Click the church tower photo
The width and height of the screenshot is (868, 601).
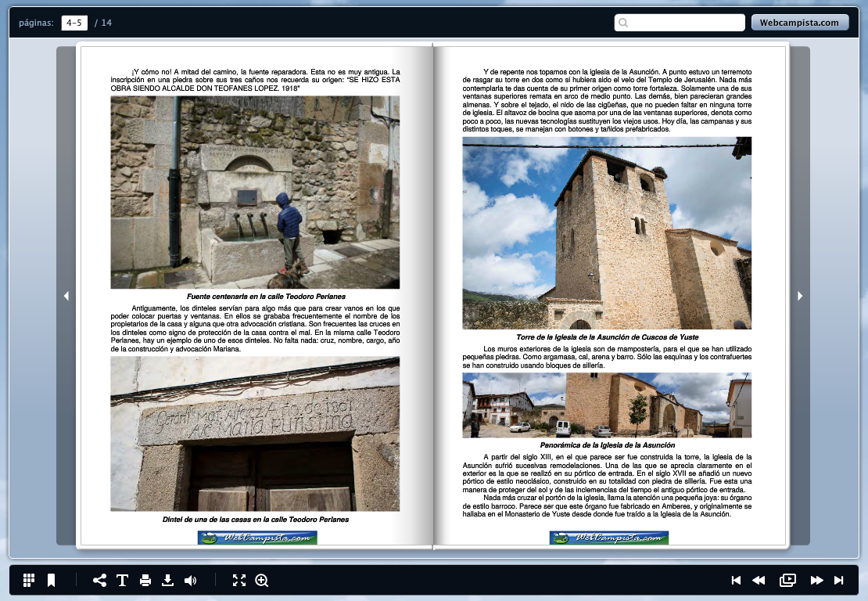pyautogui.click(x=608, y=233)
